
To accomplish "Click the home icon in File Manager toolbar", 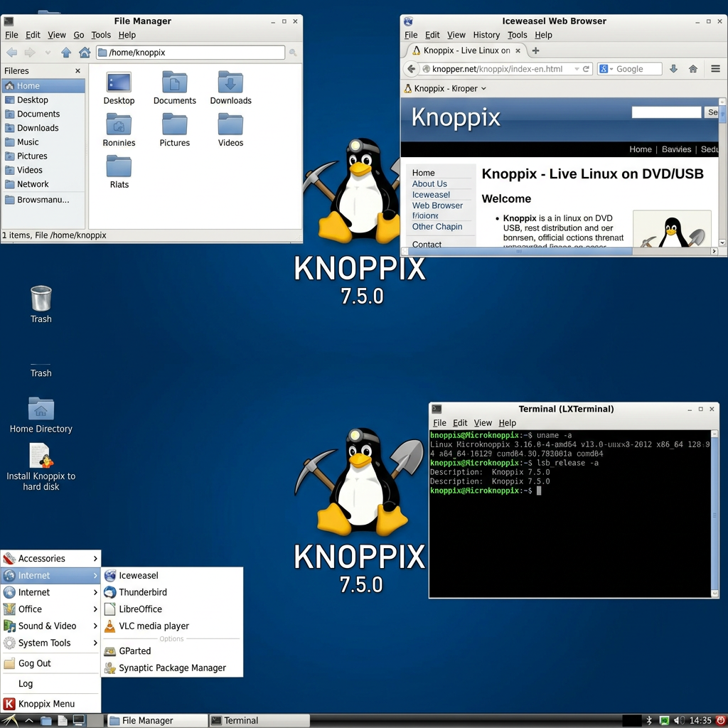I will [85, 53].
